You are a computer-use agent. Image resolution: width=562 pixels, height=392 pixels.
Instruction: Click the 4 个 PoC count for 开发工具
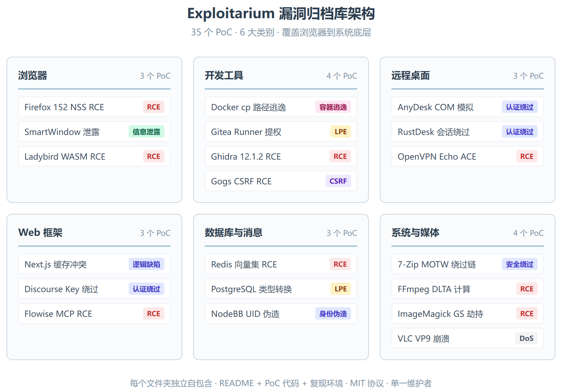tap(342, 76)
